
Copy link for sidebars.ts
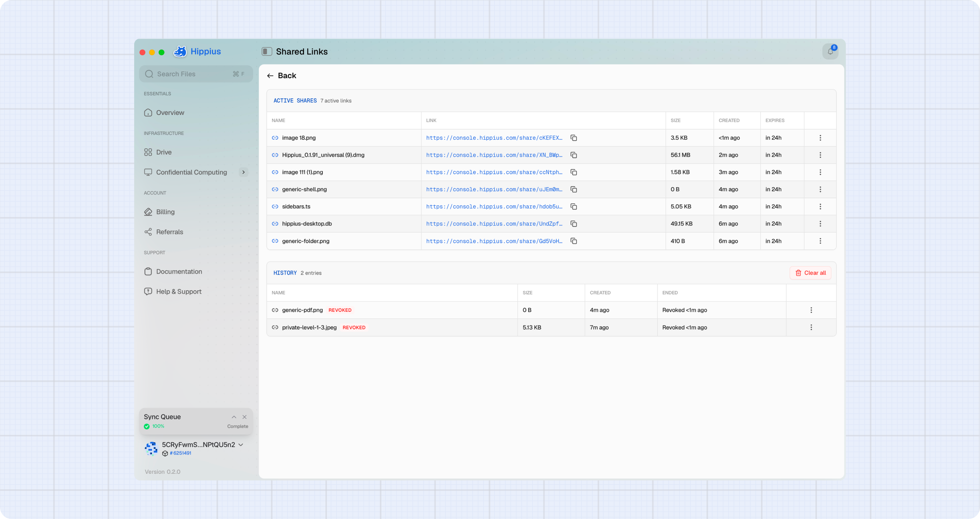(x=574, y=206)
